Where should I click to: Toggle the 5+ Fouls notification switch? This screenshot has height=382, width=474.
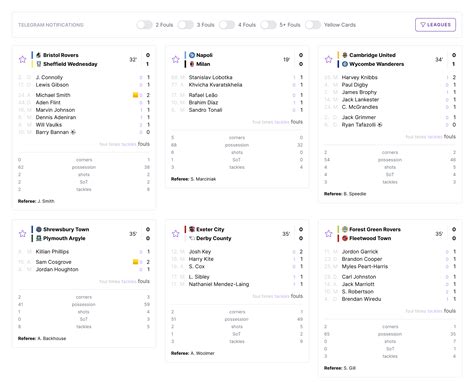pos(268,25)
